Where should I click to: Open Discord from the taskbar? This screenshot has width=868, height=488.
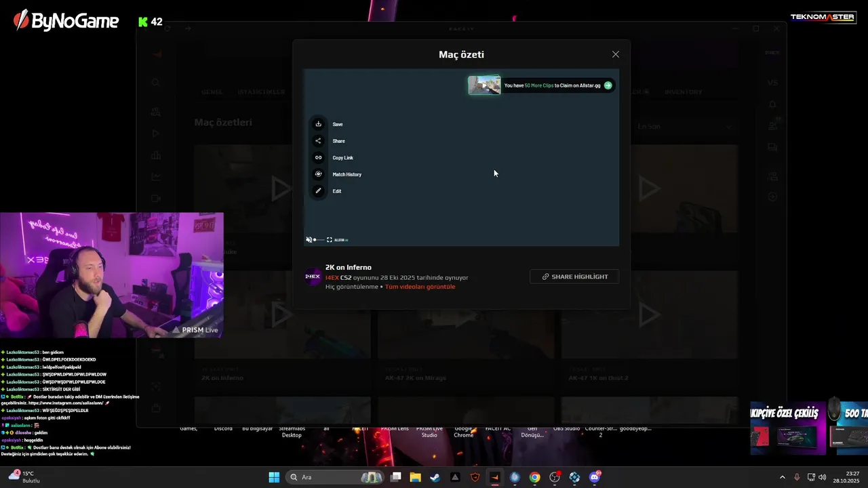click(595, 477)
